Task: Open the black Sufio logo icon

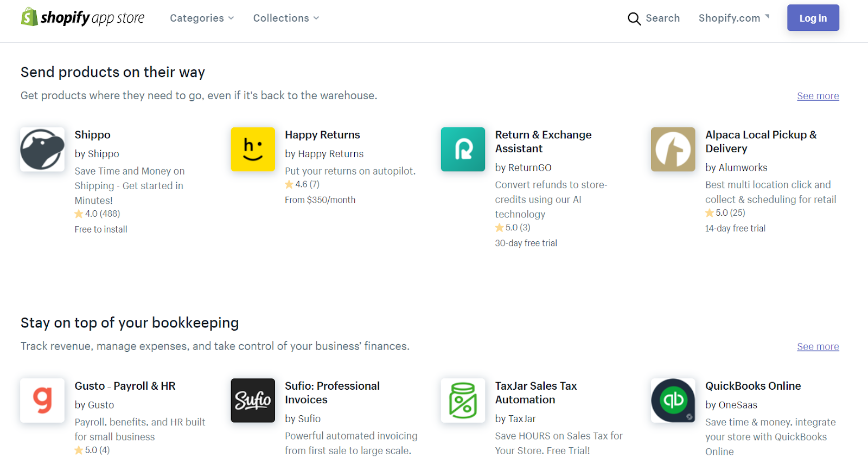Action: coord(253,401)
